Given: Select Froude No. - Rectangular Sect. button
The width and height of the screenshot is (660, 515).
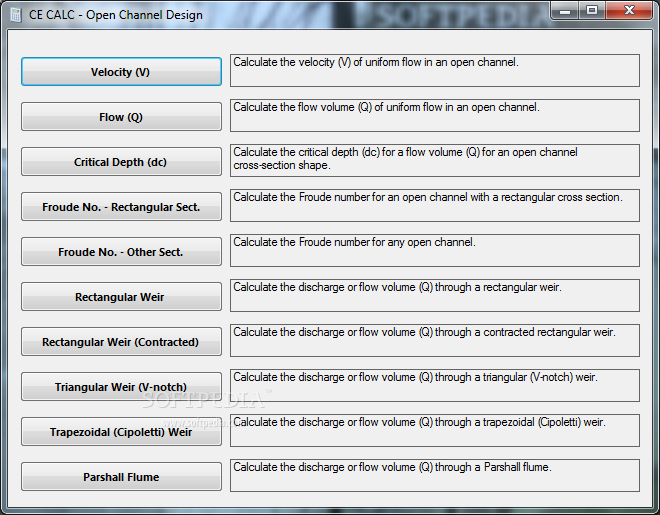Looking at the screenshot, I should coord(121,207).
